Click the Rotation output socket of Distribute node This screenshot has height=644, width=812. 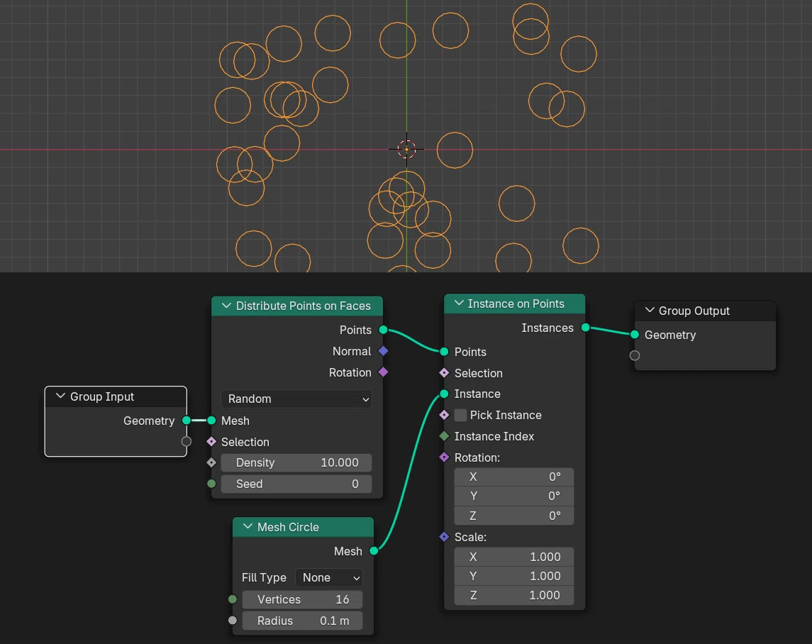click(x=383, y=372)
